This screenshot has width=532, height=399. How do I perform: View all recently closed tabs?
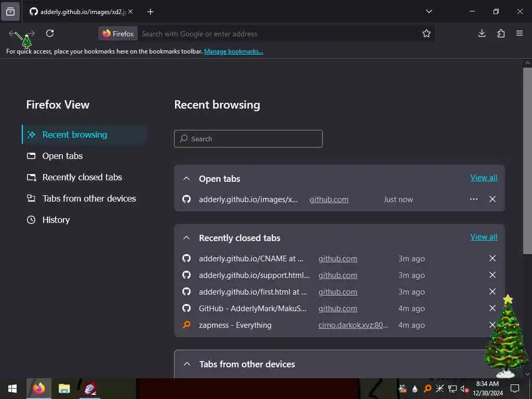pyautogui.click(x=484, y=237)
